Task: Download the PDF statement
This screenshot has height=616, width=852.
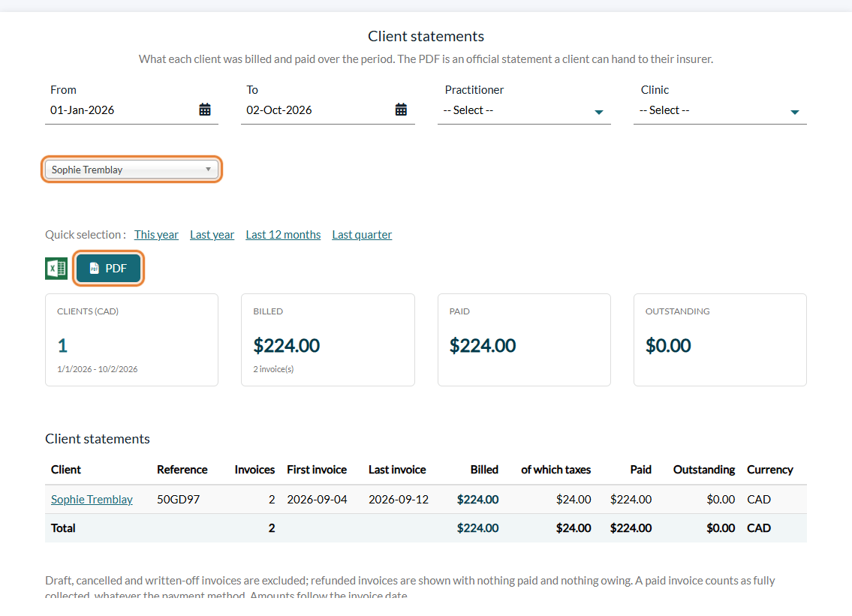Action: click(x=109, y=269)
